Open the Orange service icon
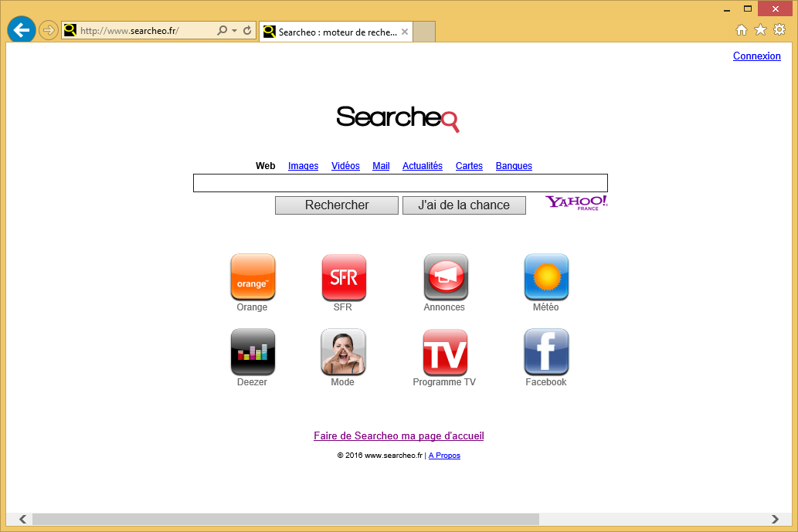This screenshot has width=798, height=532. [x=253, y=276]
